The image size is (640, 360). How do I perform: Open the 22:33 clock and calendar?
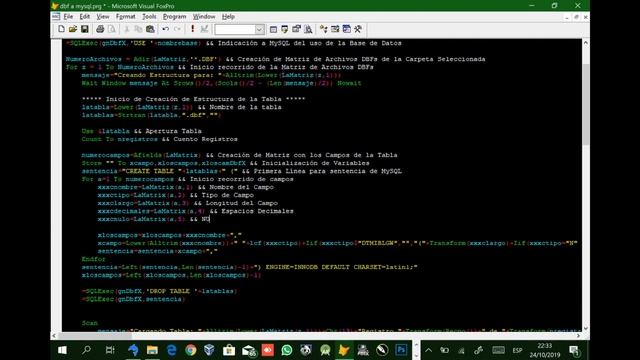(x=544, y=350)
